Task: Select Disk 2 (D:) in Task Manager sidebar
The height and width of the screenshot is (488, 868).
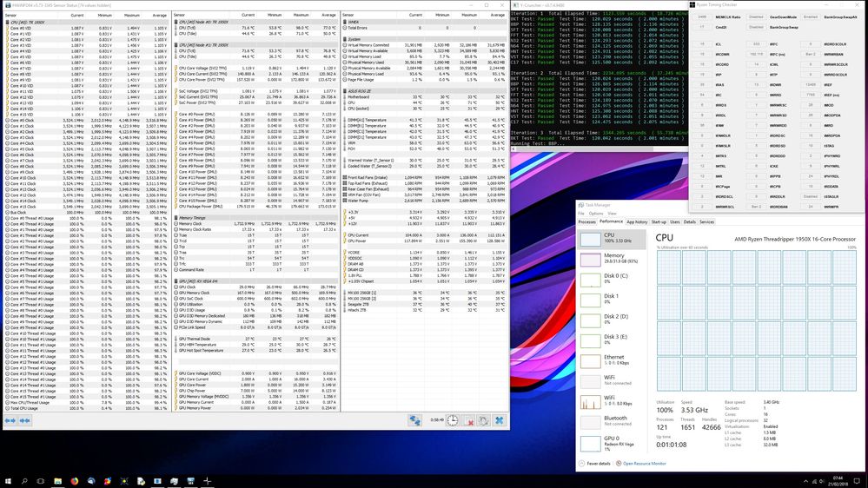Action: (x=612, y=320)
